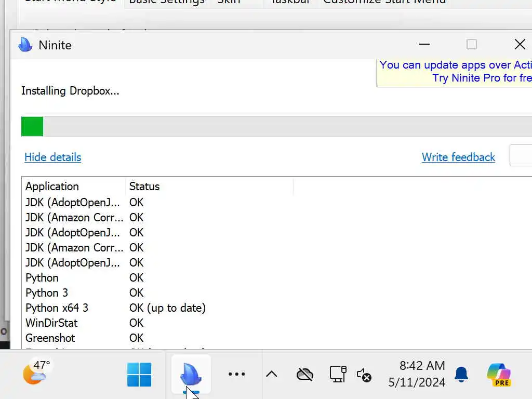Show taskbar overflow apps via three dots
The image size is (532, 399).
pyautogui.click(x=236, y=374)
